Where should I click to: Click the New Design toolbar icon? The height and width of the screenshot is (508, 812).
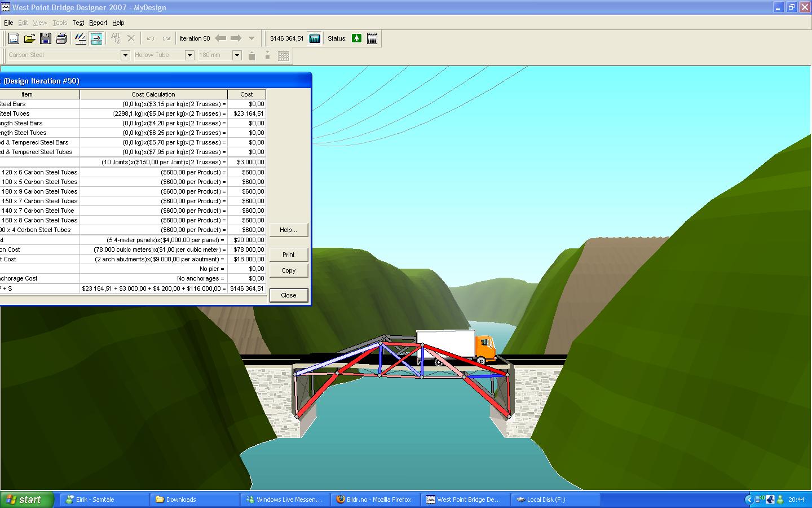[14, 38]
